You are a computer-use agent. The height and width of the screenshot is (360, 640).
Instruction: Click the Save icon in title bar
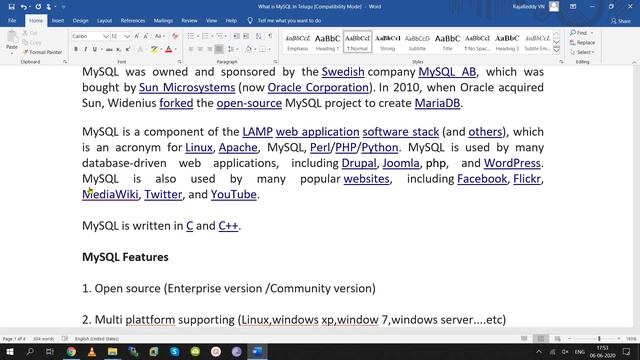coord(11,7)
